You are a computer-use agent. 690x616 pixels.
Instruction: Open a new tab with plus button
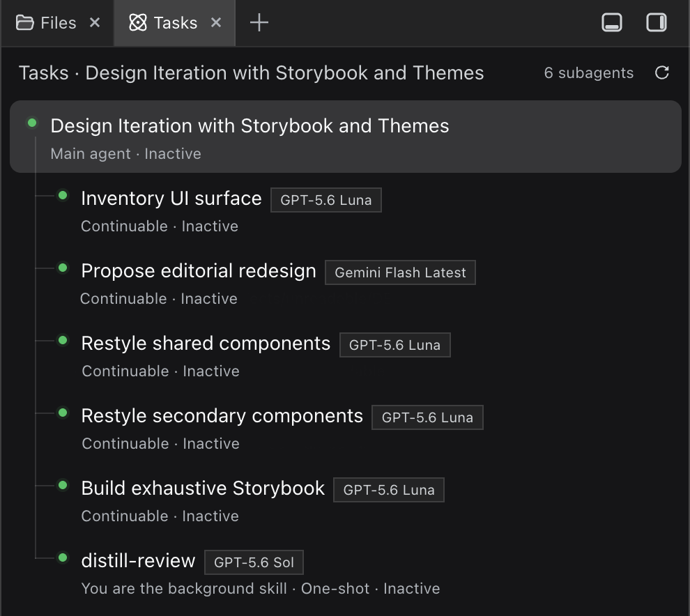(259, 22)
